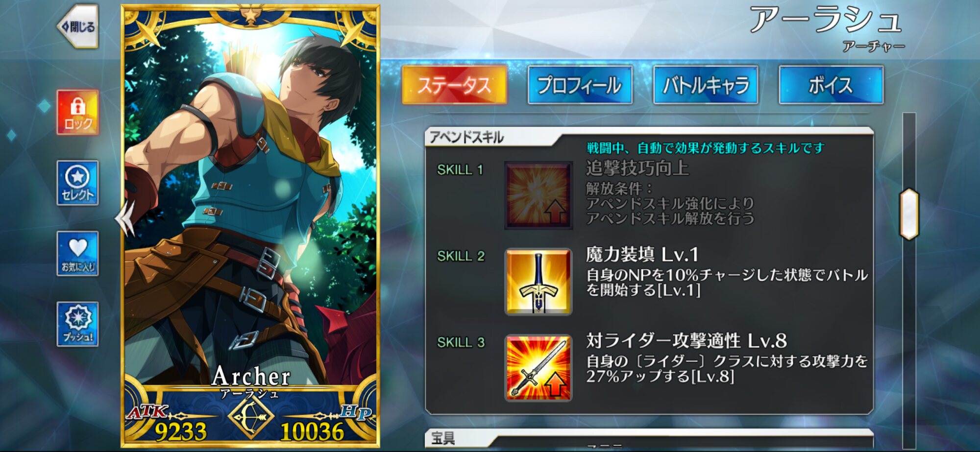Click the scrollbar handle on the right

(x=909, y=214)
